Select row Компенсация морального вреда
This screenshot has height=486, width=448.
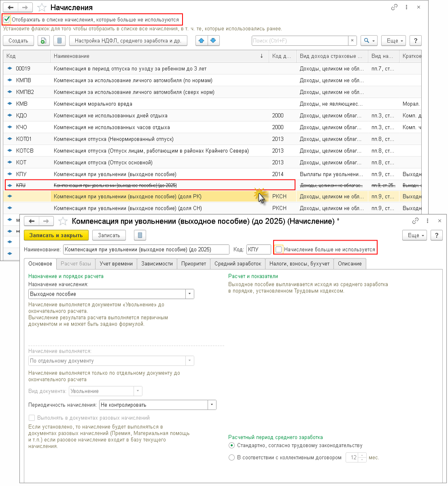point(212,104)
